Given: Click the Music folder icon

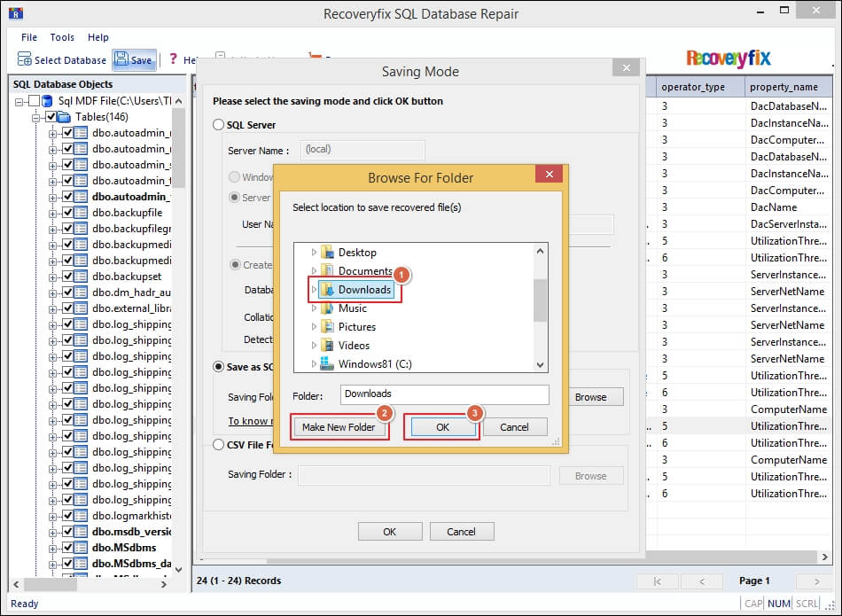Looking at the screenshot, I should [x=327, y=308].
